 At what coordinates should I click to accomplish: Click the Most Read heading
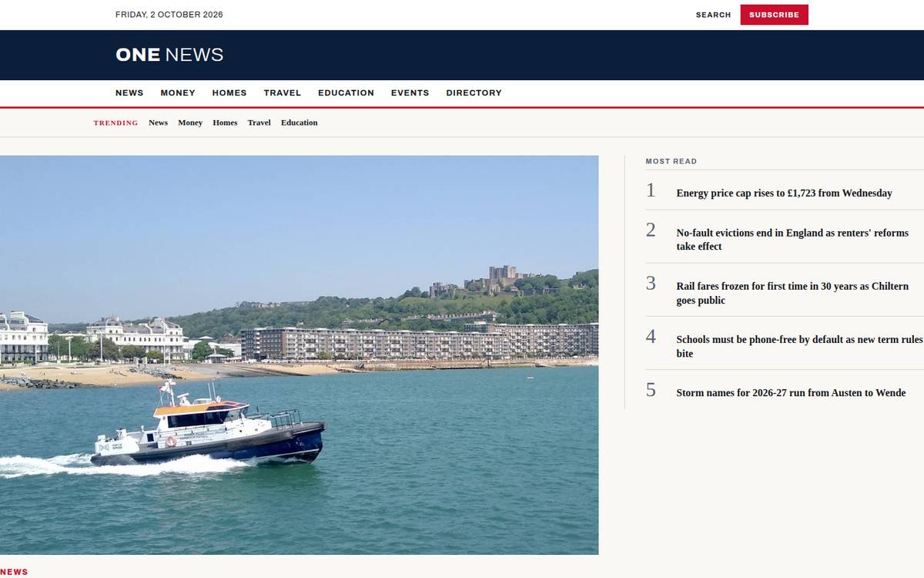pyautogui.click(x=671, y=161)
